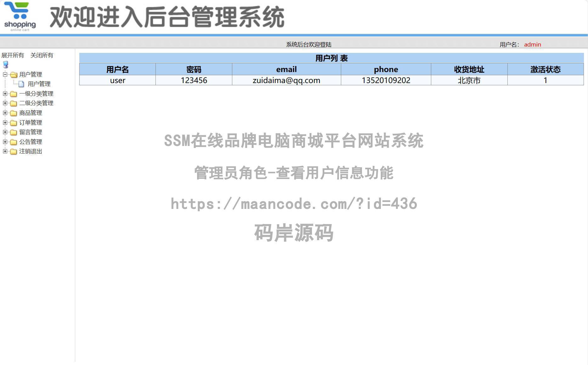Click folder icon next to 注销退出
588x365 pixels.
tap(13, 151)
